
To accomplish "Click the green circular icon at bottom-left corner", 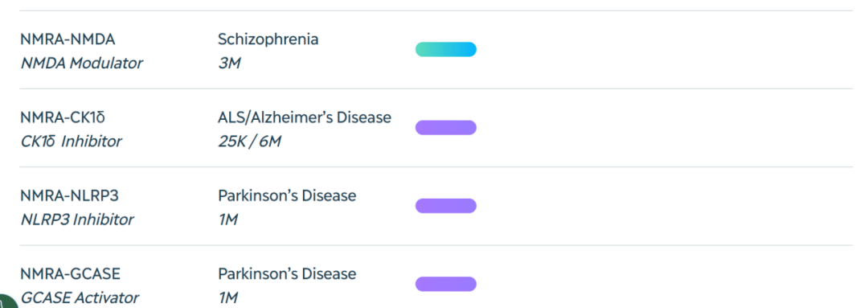I will coord(6,302).
